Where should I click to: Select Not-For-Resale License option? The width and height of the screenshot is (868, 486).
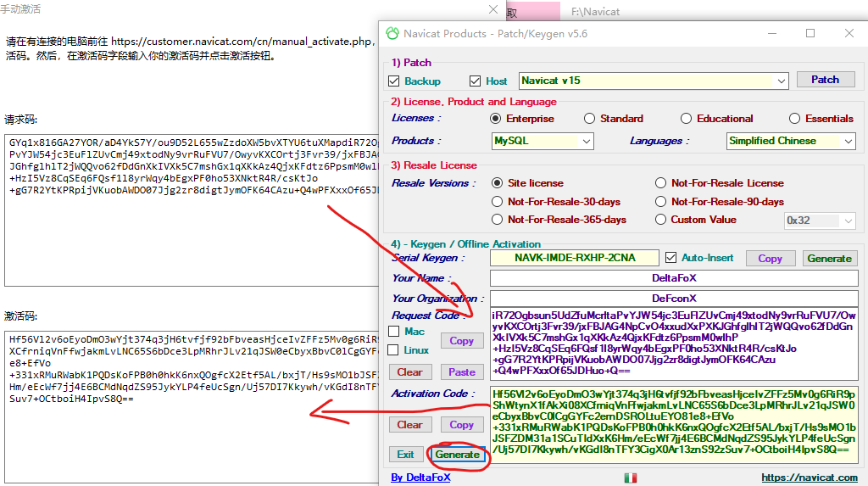pyautogui.click(x=660, y=183)
